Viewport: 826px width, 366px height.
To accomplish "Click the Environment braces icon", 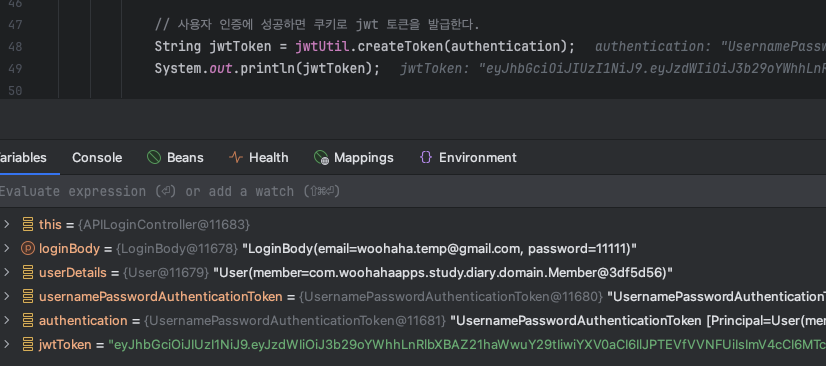I will point(426,157).
